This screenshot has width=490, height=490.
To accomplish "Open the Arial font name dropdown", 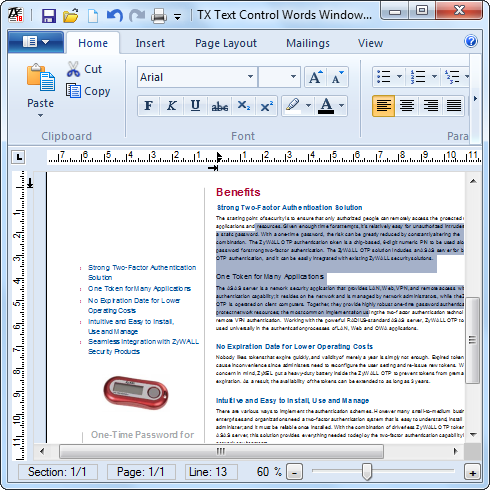I will [x=250, y=77].
